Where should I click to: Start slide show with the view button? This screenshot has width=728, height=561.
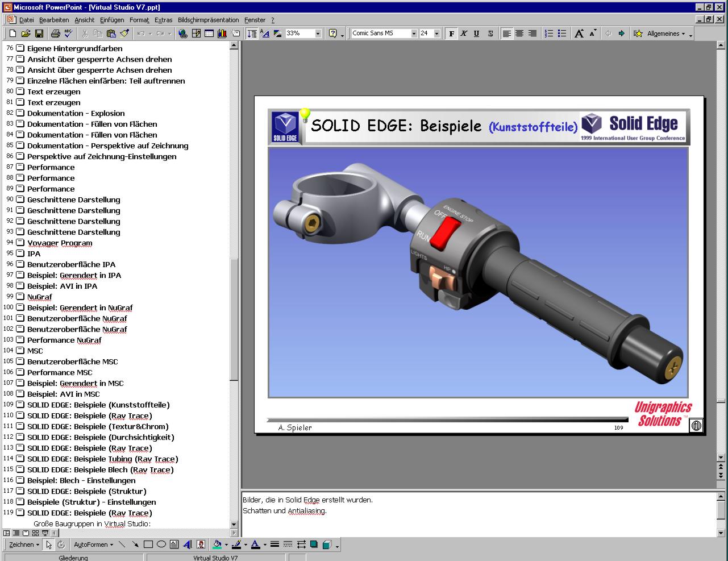coord(45,533)
